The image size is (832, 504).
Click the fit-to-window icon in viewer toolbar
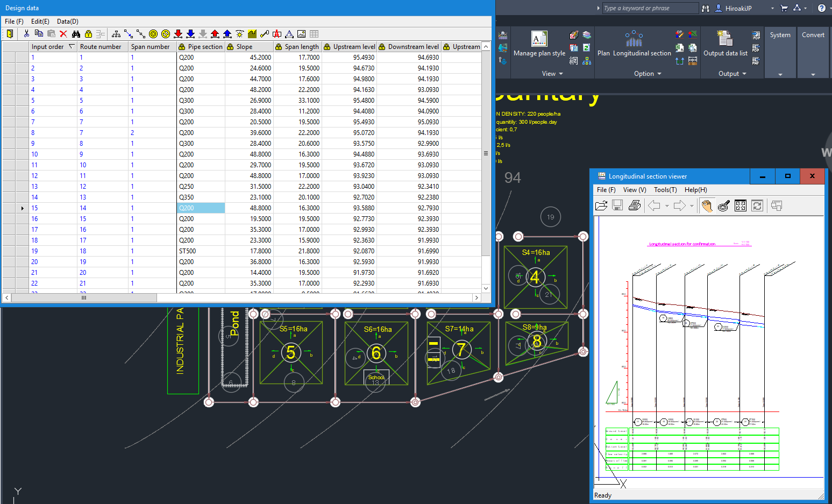(741, 205)
